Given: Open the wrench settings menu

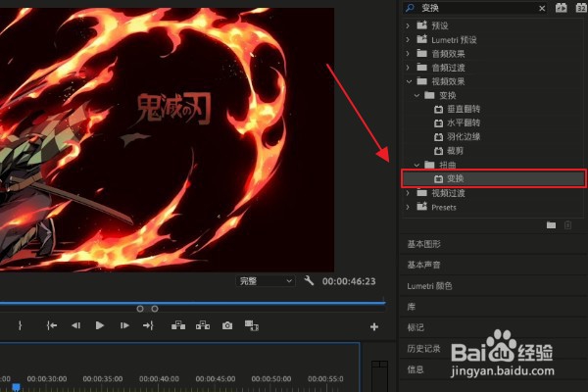Looking at the screenshot, I should (309, 280).
